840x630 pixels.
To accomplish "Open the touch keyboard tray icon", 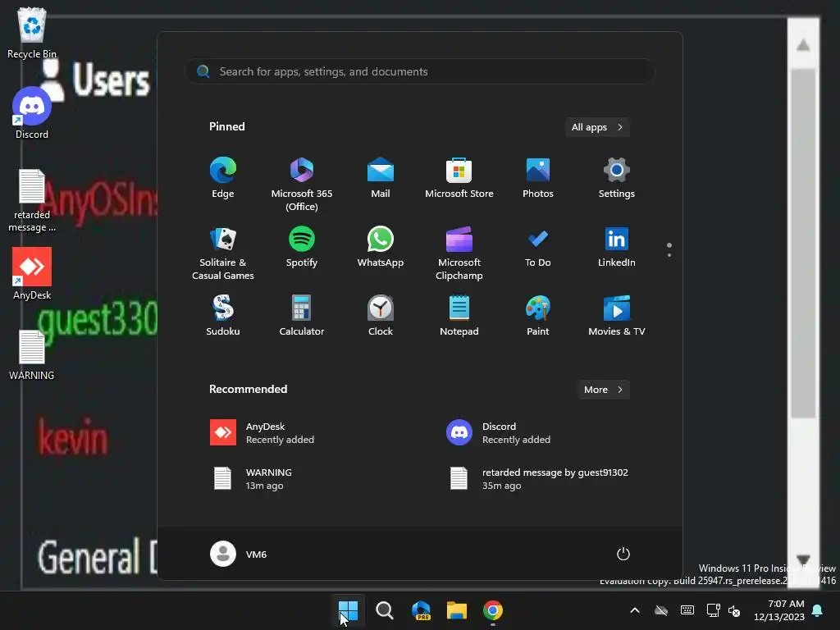I will 687,610.
